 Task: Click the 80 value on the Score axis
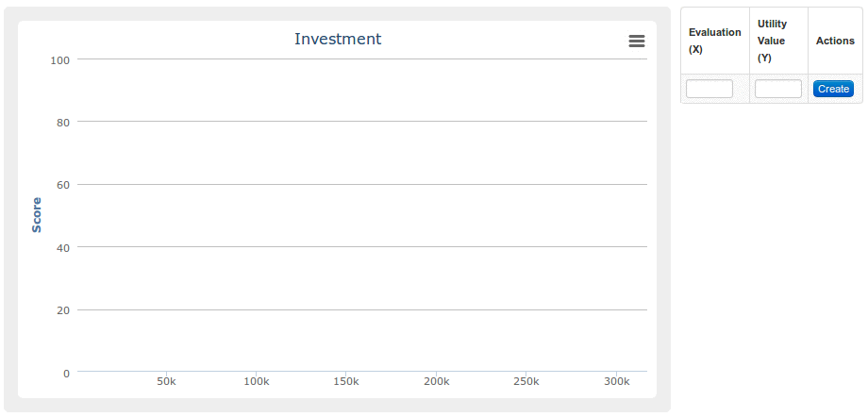tap(63, 122)
